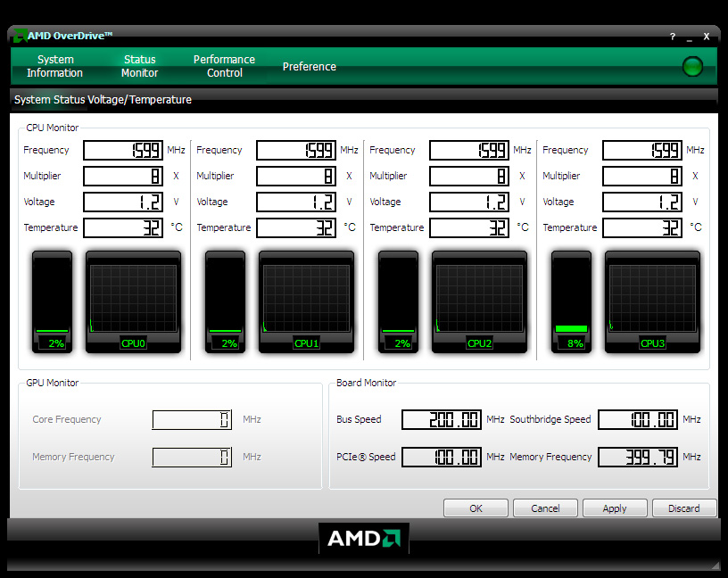728x578 pixels.
Task: Click the Memory Frequency 399.79 field
Action: (x=637, y=458)
